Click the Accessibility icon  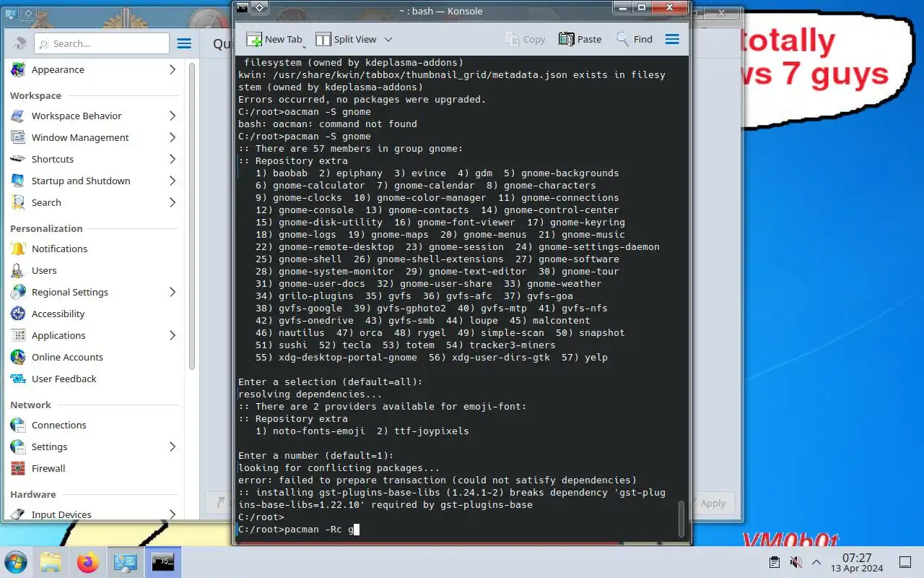(x=18, y=314)
